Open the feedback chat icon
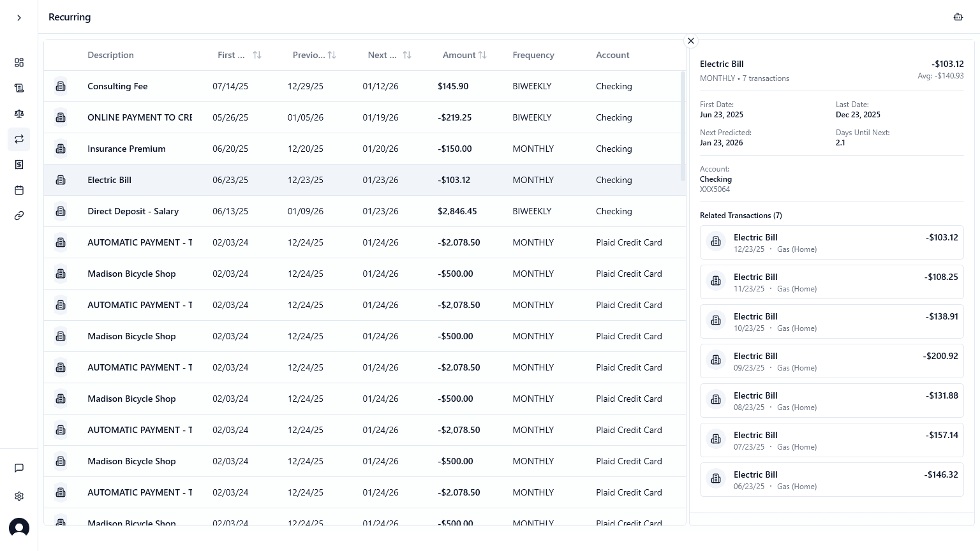The width and height of the screenshot is (980, 551). click(x=19, y=468)
